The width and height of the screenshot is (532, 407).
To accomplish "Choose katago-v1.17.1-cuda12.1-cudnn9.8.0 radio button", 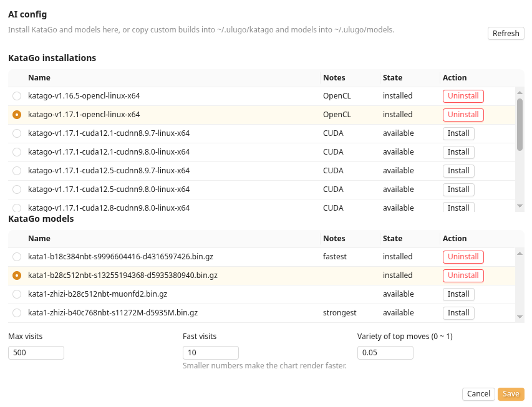I will point(17,152).
